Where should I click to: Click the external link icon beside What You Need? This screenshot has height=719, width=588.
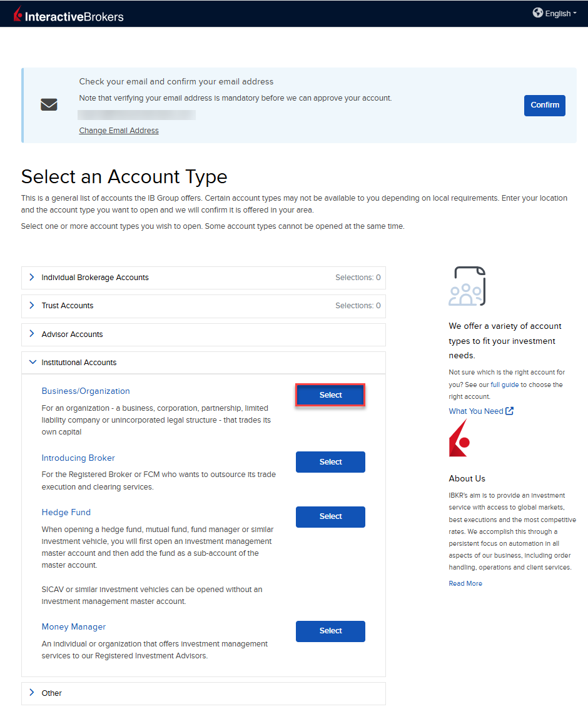coord(510,411)
